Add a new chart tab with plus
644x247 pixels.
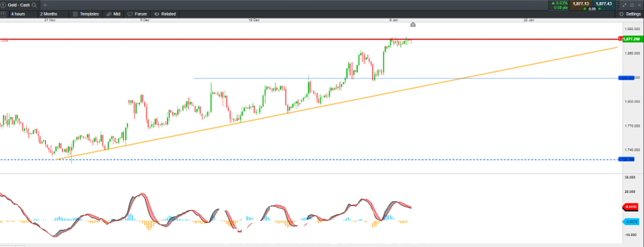coord(45,5)
